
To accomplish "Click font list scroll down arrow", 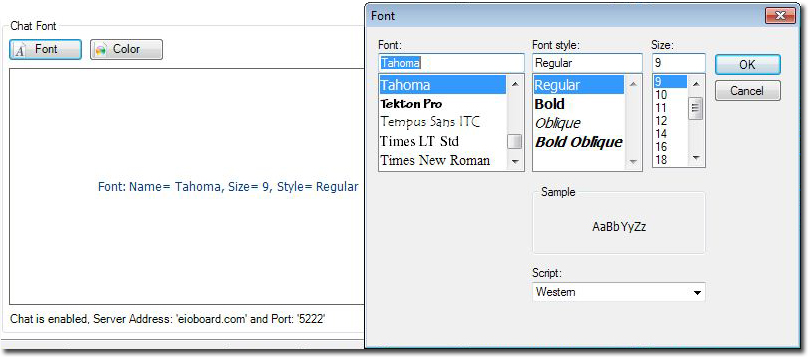I will (514, 162).
